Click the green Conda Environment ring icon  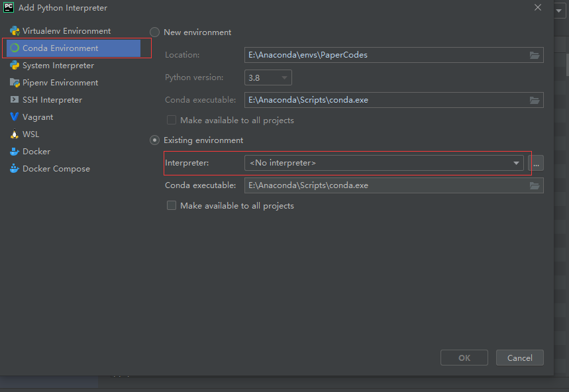tap(15, 48)
